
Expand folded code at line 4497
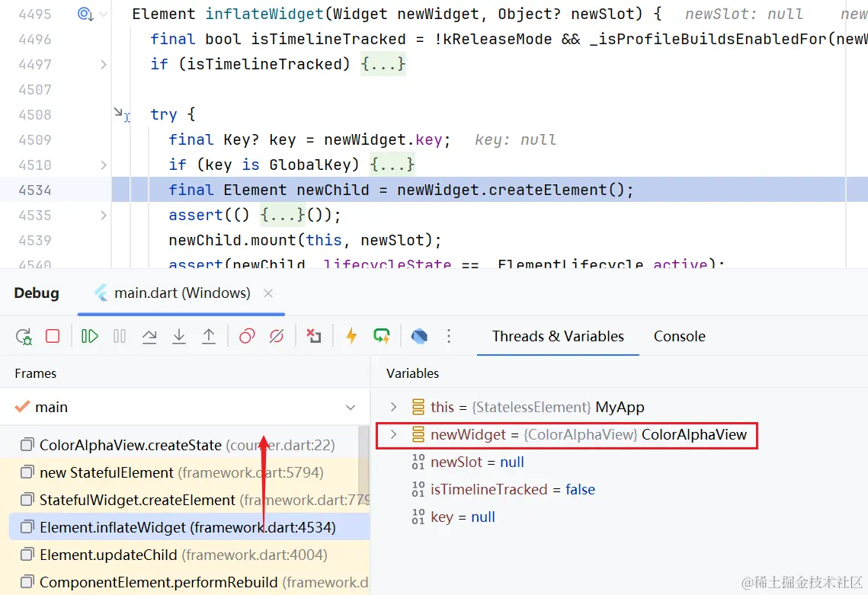pyautogui.click(x=104, y=65)
